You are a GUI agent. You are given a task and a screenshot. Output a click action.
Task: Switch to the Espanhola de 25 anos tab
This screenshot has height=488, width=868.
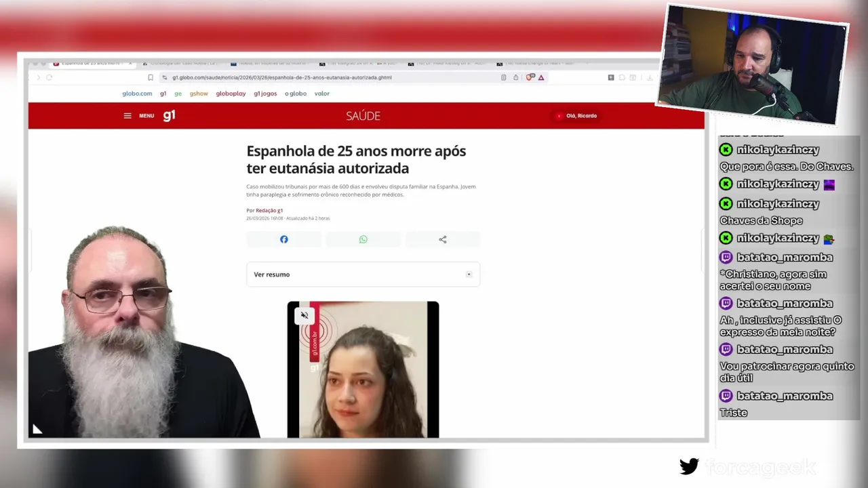point(91,64)
